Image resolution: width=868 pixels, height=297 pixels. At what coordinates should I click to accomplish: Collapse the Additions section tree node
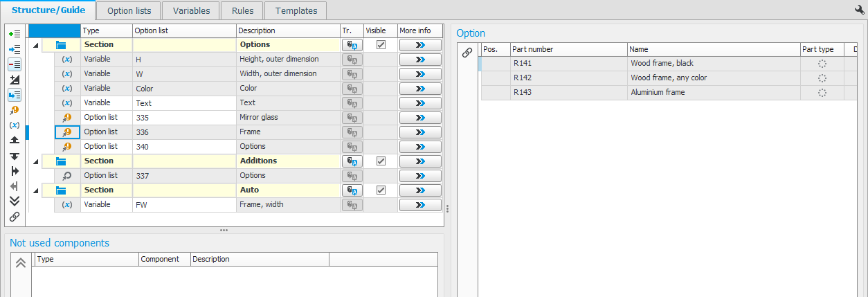click(x=36, y=161)
